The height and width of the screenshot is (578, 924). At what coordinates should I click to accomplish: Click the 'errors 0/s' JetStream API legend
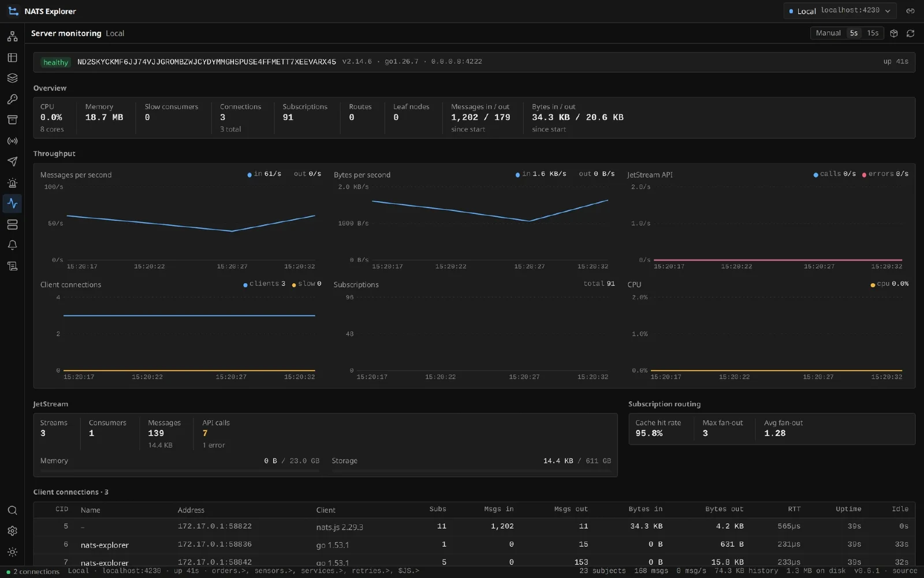885,174
